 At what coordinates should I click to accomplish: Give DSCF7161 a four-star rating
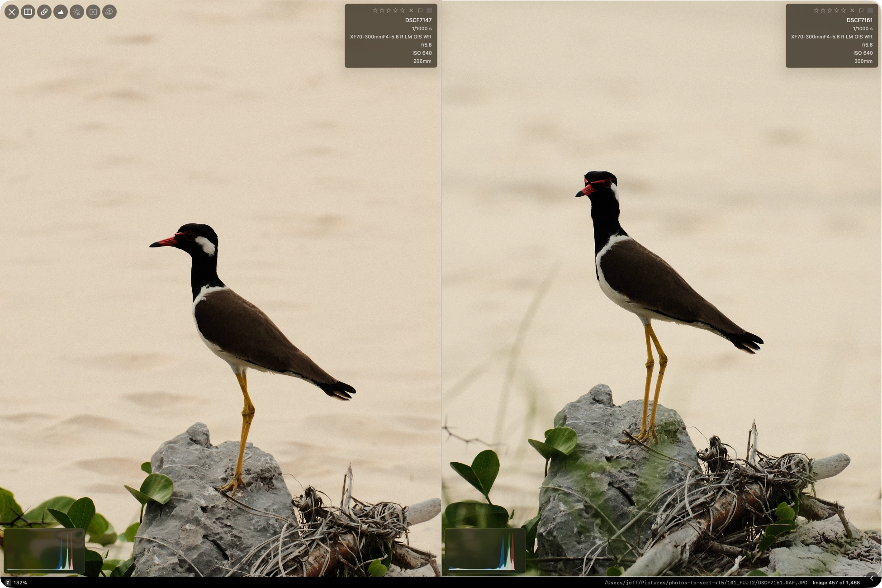coord(836,10)
